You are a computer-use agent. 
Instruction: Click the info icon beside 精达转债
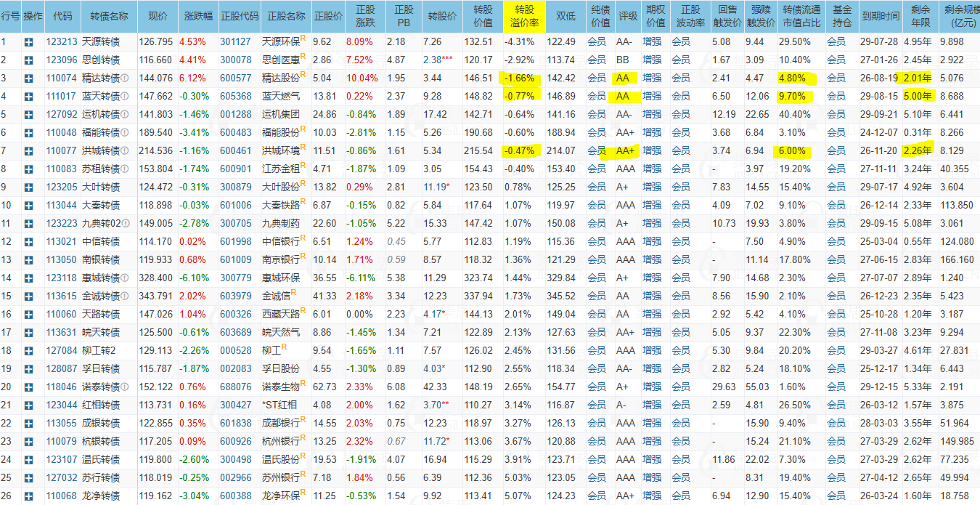pyautogui.click(x=125, y=78)
